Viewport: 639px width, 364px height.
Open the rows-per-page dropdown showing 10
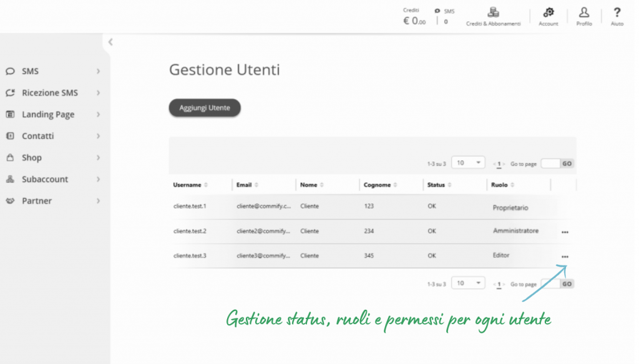468,162
